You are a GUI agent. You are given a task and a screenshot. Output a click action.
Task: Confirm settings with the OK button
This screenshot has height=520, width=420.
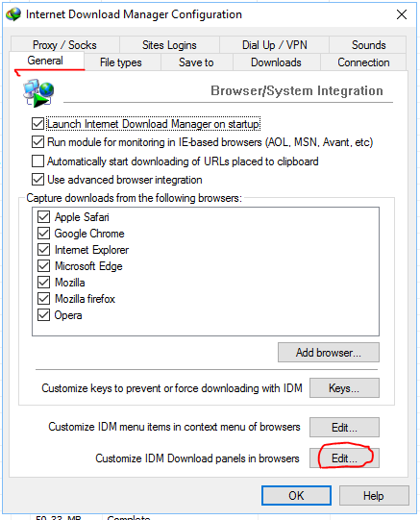[x=296, y=495]
